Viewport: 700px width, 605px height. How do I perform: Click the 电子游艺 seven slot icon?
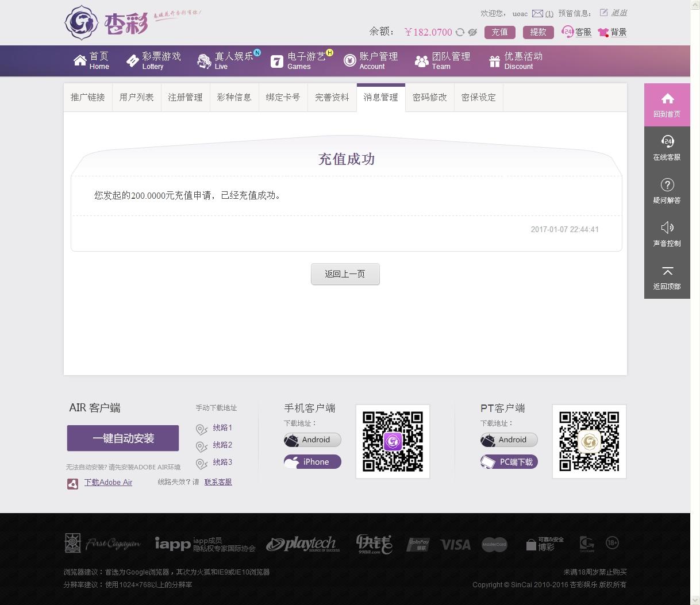pos(277,61)
